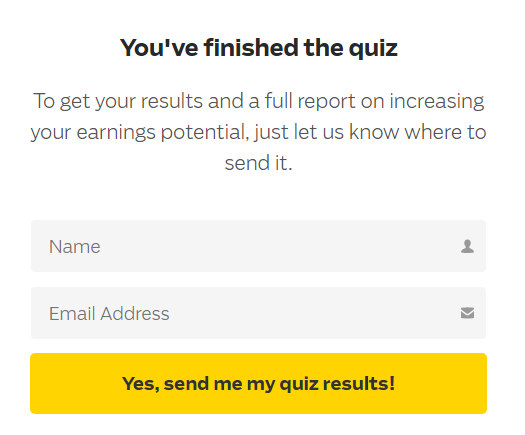Image resolution: width=525 pixels, height=435 pixels.
Task: Focus the Name input field
Action: point(258,246)
